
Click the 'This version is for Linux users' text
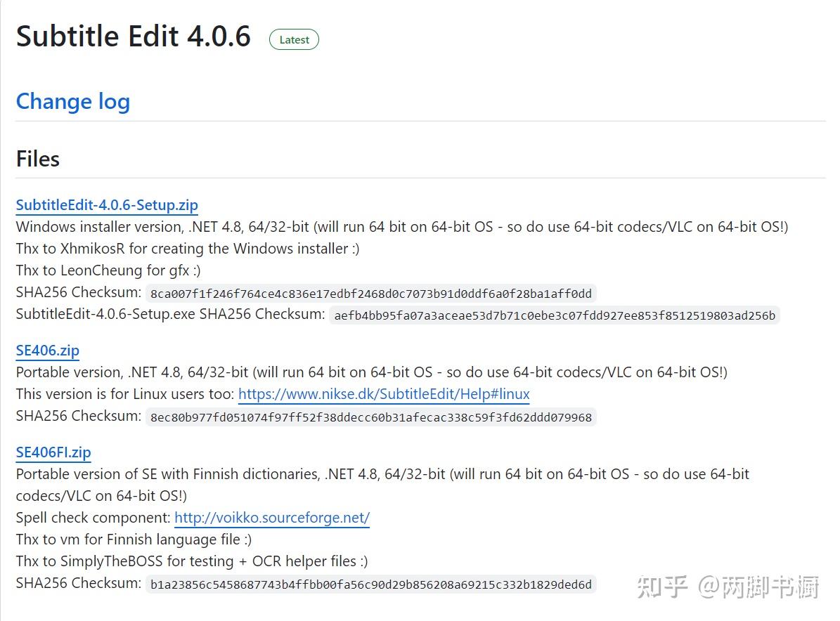[x=125, y=394]
